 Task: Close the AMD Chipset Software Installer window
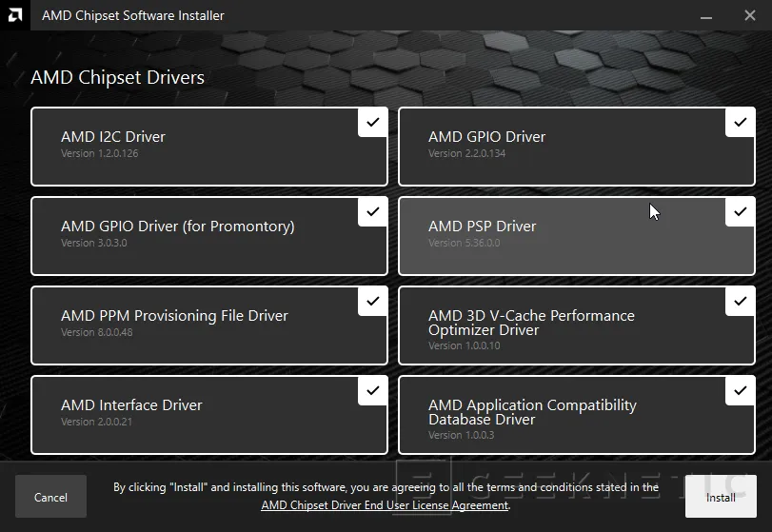749,16
